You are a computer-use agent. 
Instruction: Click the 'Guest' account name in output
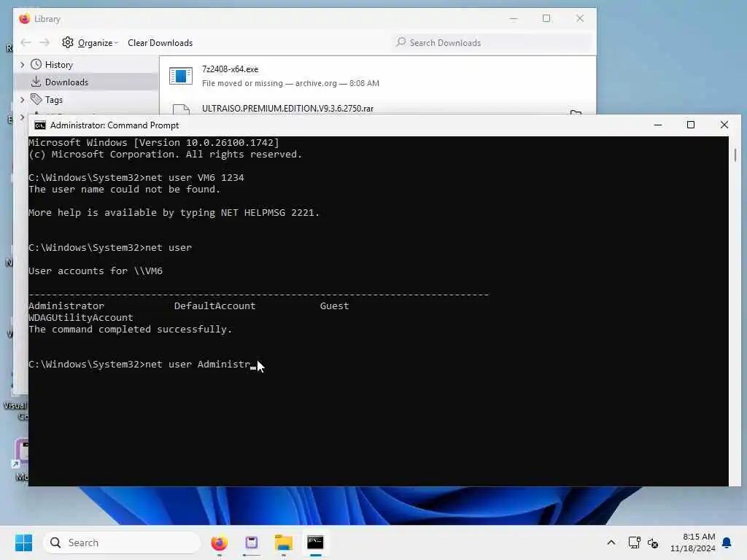click(334, 306)
